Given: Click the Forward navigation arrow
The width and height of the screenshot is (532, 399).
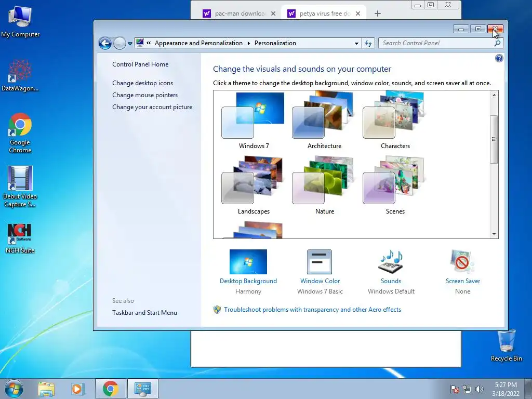Looking at the screenshot, I should (119, 43).
